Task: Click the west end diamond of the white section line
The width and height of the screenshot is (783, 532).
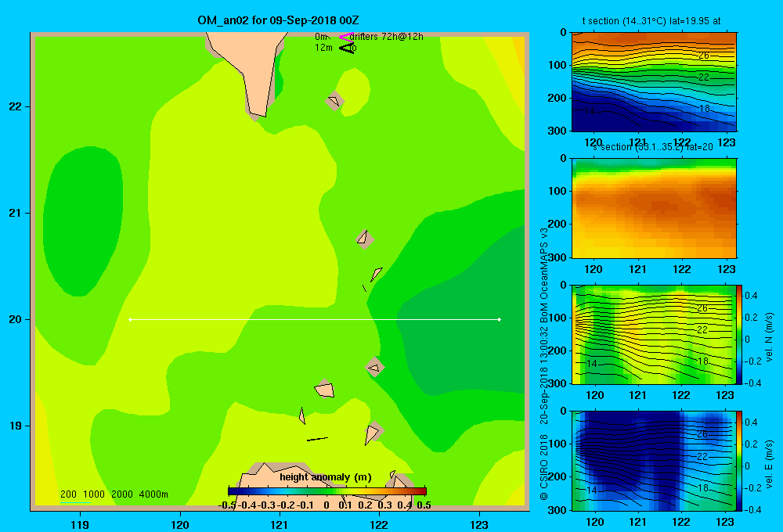Action: tap(130, 319)
